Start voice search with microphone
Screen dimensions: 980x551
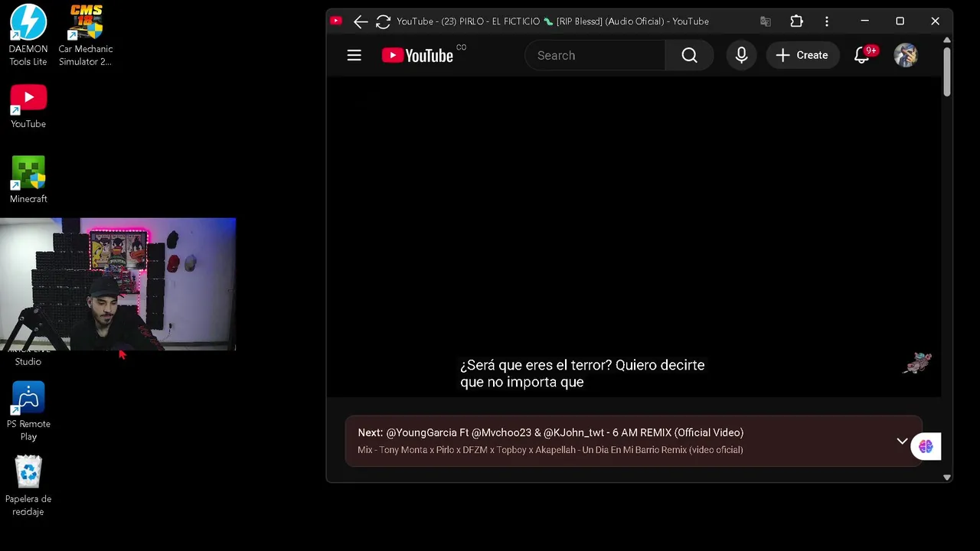click(x=741, y=55)
